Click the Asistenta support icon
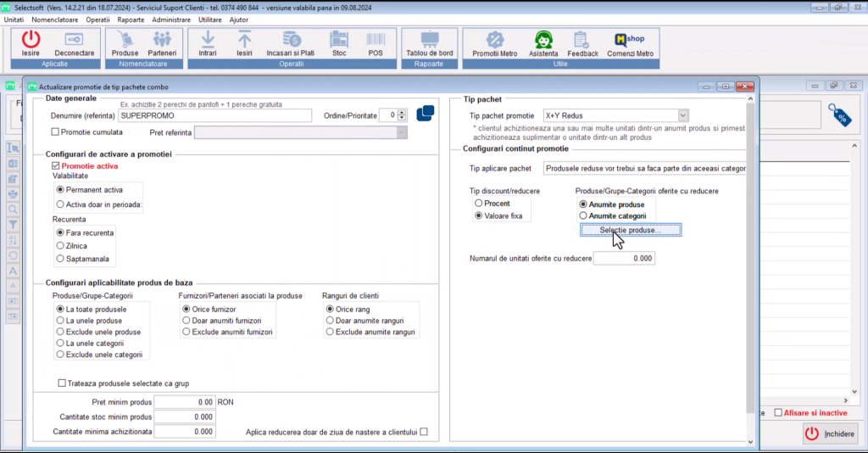868x453 pixels. 543,43
